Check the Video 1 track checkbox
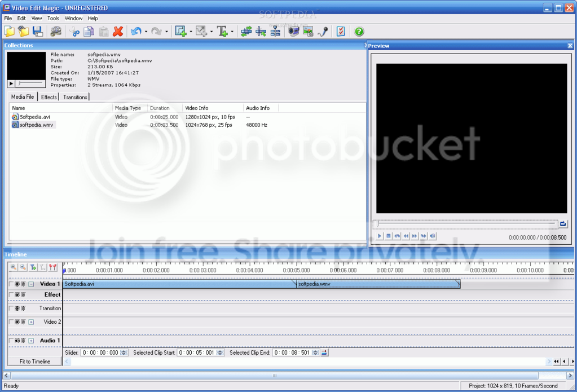The width and height of the screenshot is (577, 392). 11,284
